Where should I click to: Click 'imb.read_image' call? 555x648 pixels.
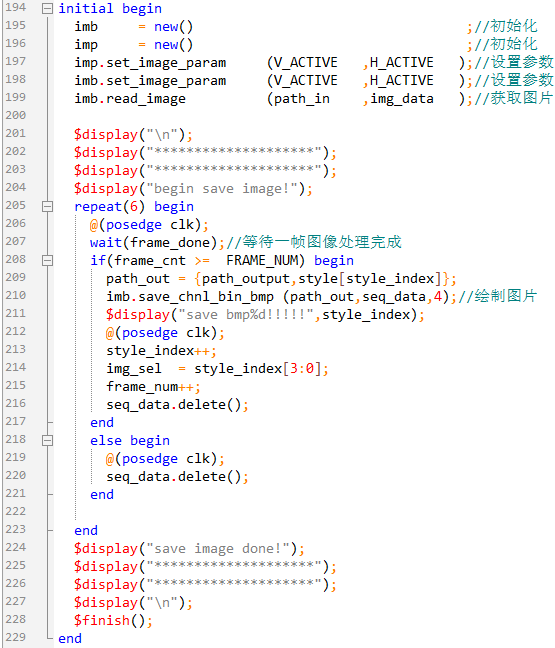130,99
